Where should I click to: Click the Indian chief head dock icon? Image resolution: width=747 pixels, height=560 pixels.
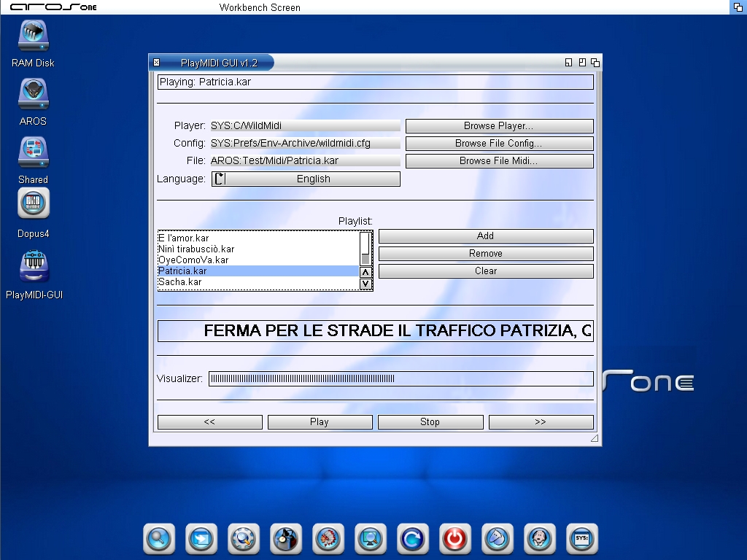click(328, 539)
